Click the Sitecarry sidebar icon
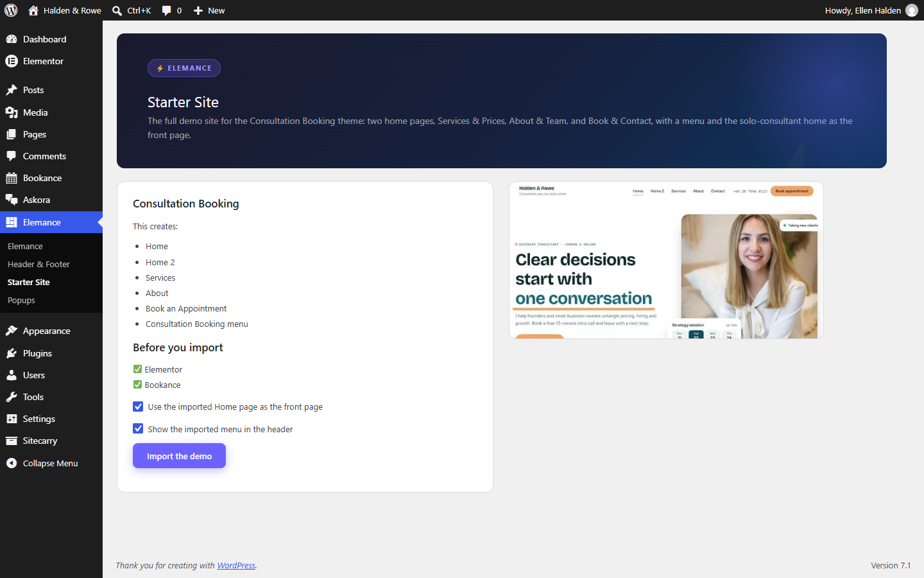Viewport: 924px width, 578px height. pos(12,441)
